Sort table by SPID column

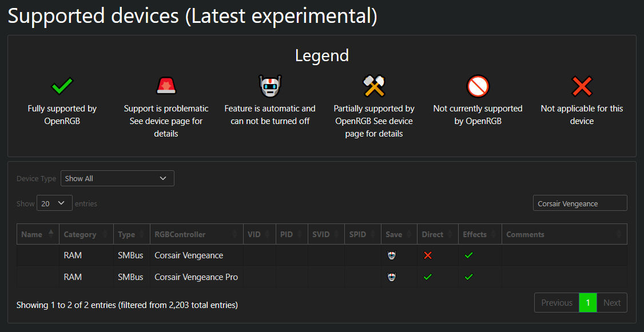coord(363,234)
